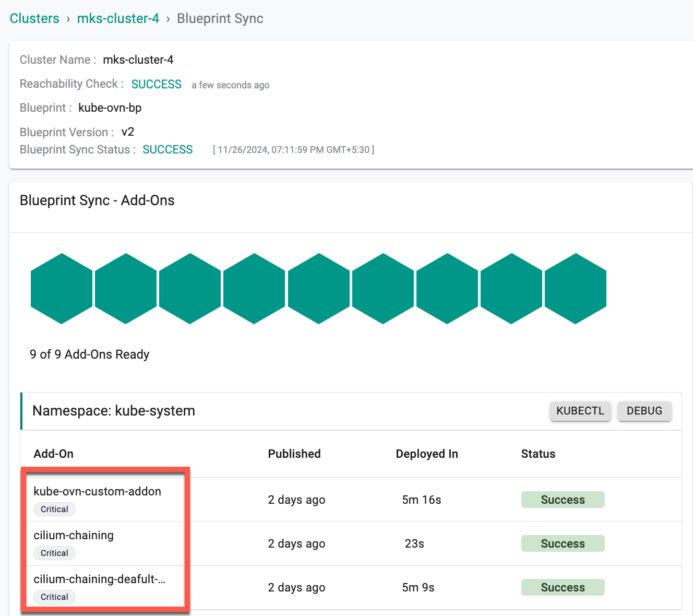Viewport: 693px width, 616px height.
Task: Click the fifth add-on hexagon
Action: click(319, 289)
